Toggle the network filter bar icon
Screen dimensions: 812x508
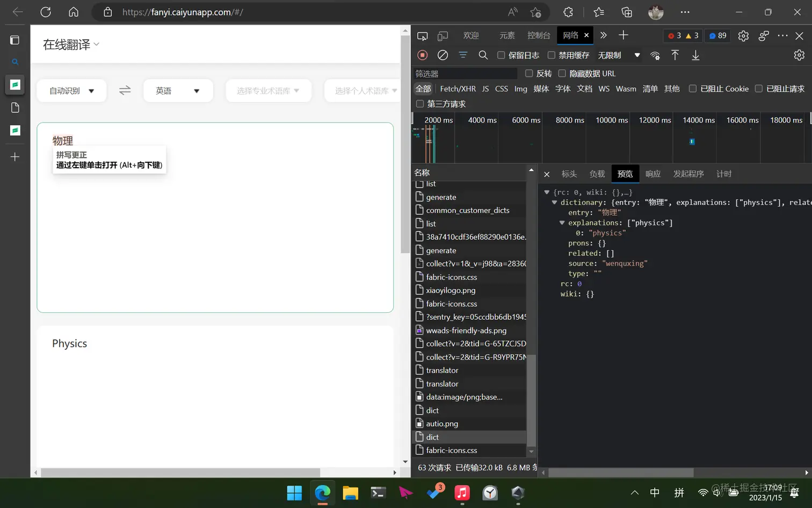point(463,55)
